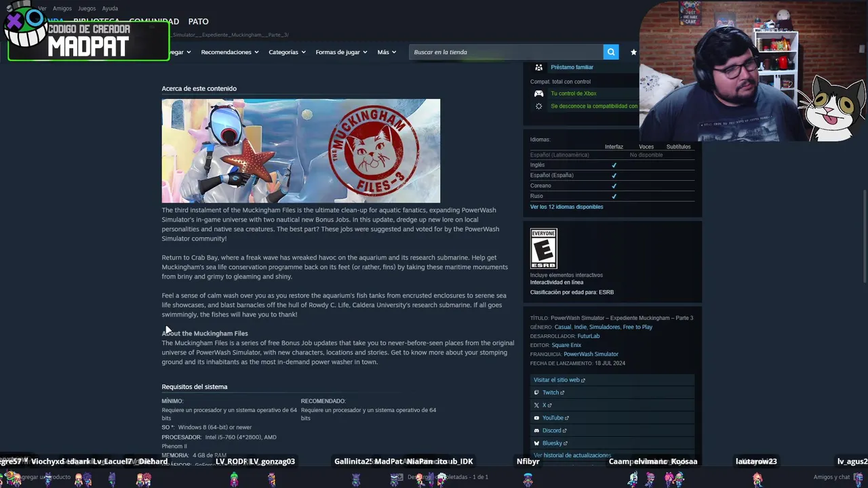
Task: Click 'Clasificación por edad para: ESRB' text
Action: click(572, 292)
